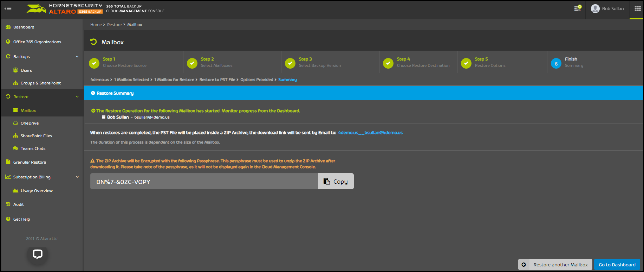The image size is (644, 272).
Task: Open the notifications task list icon
Action: coord(578,8)
